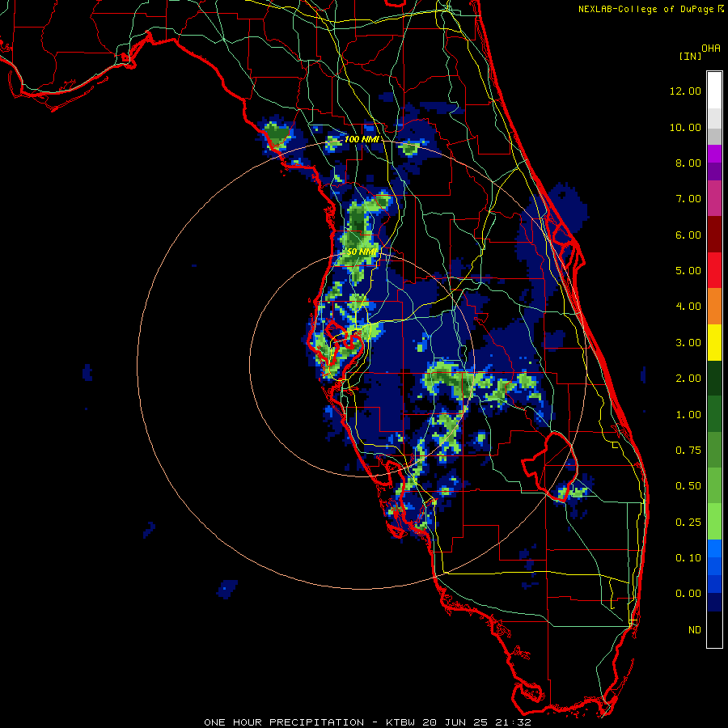Click the 1.00 legend value
The height and width of the screenshot is (728, 728).
pyautogui.click(x=688, y=414)
